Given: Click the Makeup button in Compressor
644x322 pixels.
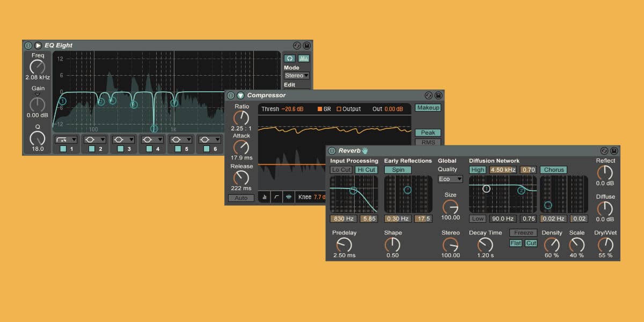Looking at the screenshot, I should [428, 108].
